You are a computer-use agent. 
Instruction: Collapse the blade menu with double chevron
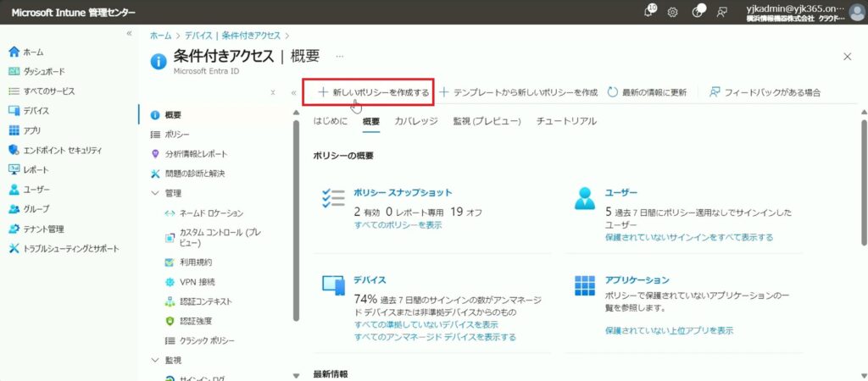[x=294, y=93]
